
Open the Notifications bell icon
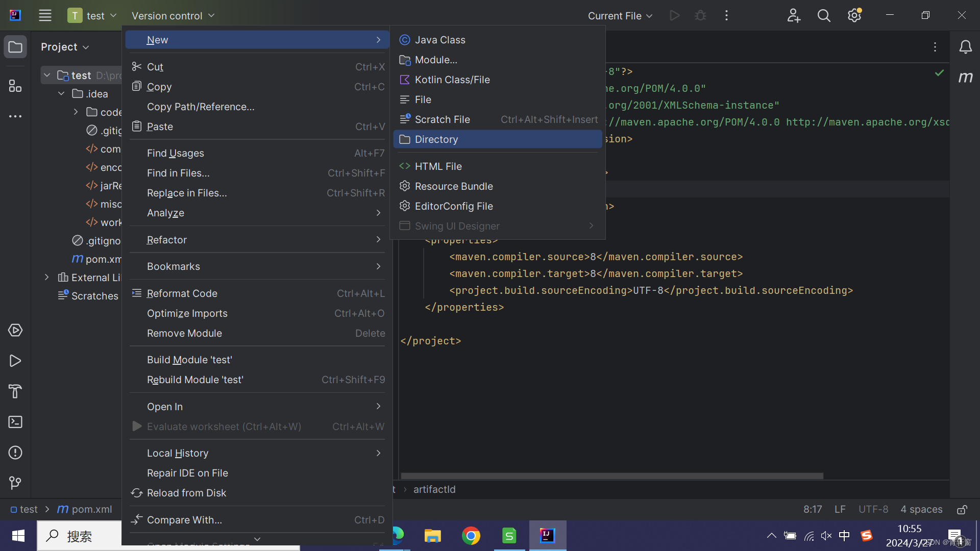[965, 47]
